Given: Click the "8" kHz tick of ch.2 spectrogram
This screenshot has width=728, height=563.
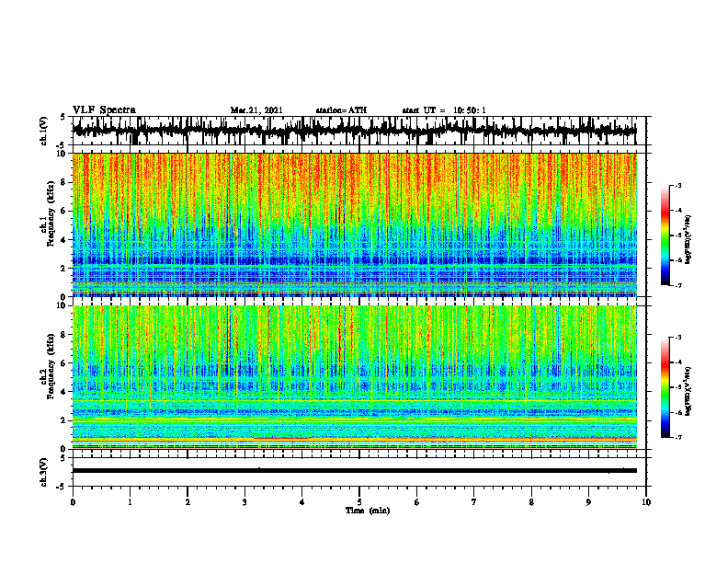Looking at the screenshot, I should click(x=63, y=335).
